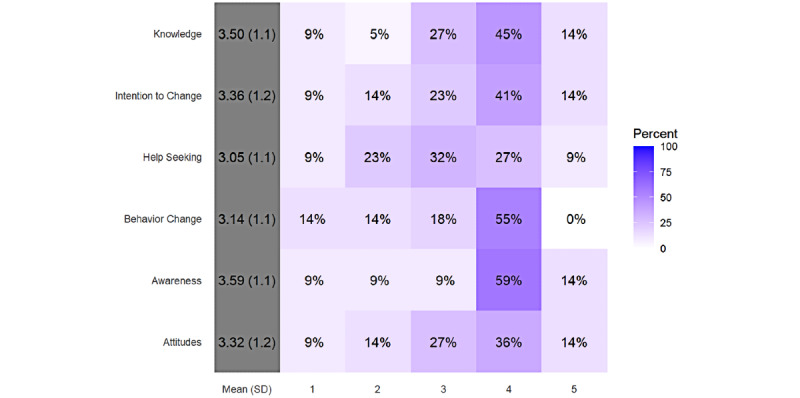The image size is (800, 398).
Task: Click the Percent legend color gradient bar
Action: (643, 197)
